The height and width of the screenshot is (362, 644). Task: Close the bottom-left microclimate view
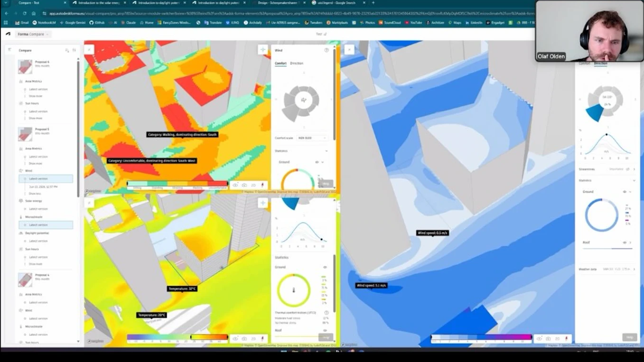pos(89,203)
